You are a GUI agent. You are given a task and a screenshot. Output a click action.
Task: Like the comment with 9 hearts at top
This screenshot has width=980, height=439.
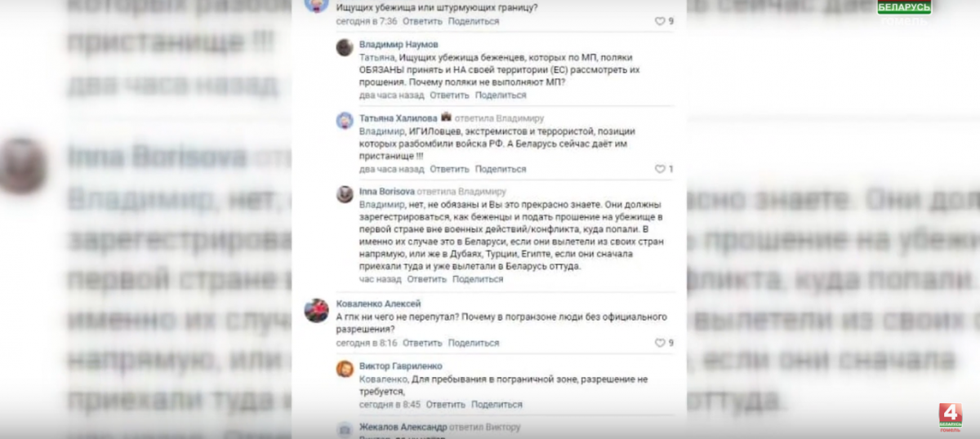pos(660,21)
